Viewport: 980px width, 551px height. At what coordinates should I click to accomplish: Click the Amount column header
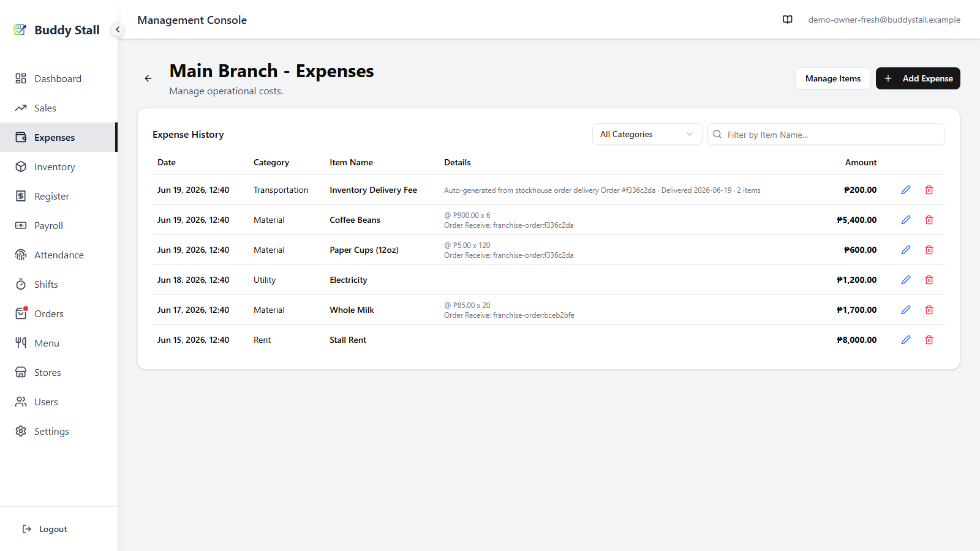(x=861, y=162)
